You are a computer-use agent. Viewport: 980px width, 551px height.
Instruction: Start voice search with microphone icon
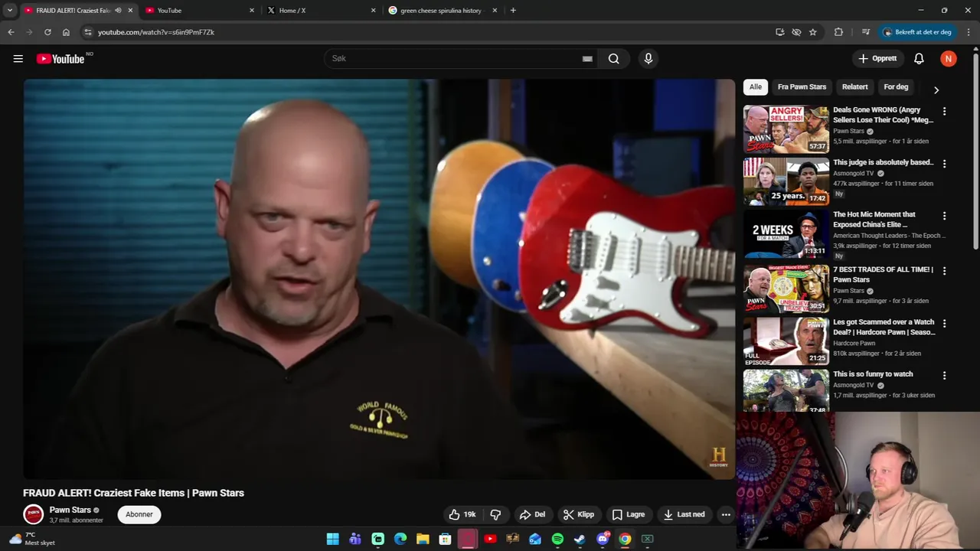click(x=648, y=59)
